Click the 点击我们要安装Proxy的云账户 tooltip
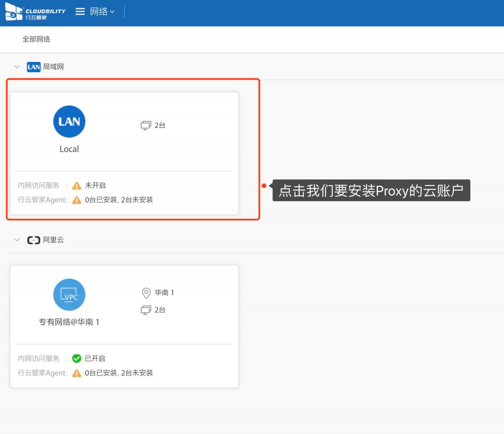 pyautogui.click(x=371, y=191)
